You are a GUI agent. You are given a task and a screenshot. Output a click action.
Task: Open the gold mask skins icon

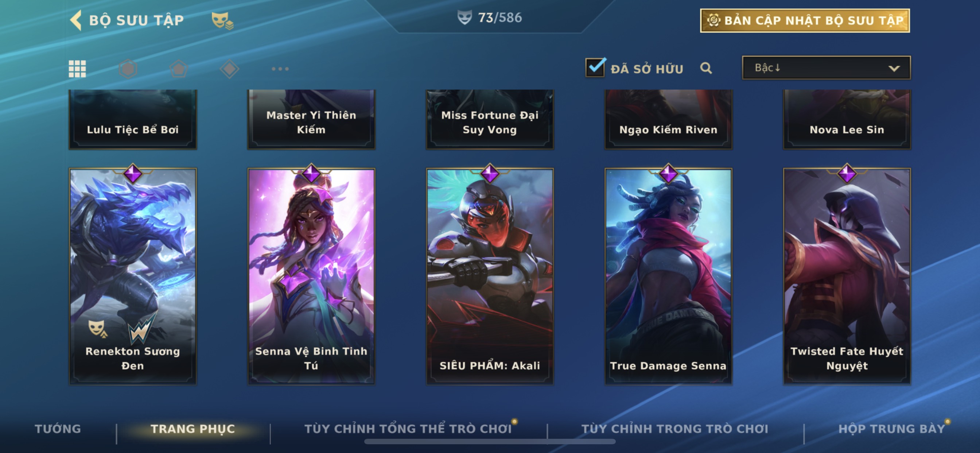(222, 20)
